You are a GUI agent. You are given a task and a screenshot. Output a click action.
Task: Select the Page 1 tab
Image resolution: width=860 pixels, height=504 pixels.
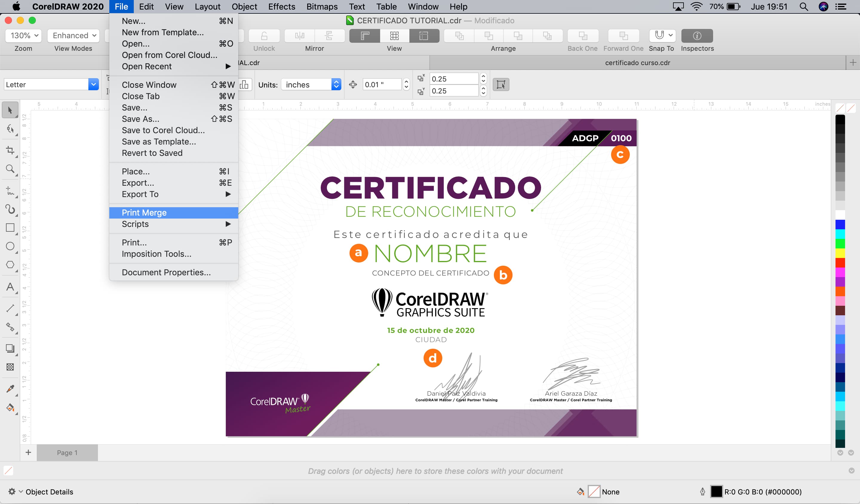(x=67, y=453)
